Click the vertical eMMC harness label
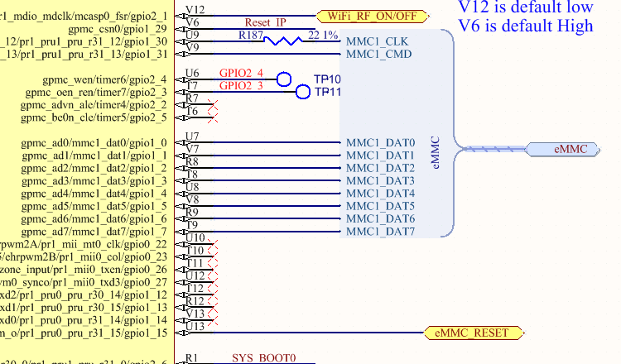The image size is (621, 364). 436,153
